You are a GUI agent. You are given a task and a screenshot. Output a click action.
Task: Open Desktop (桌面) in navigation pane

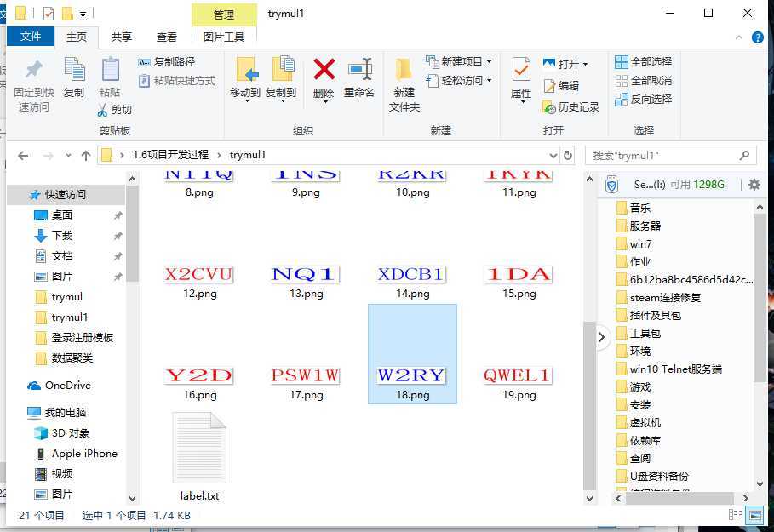tap(62, 215)
